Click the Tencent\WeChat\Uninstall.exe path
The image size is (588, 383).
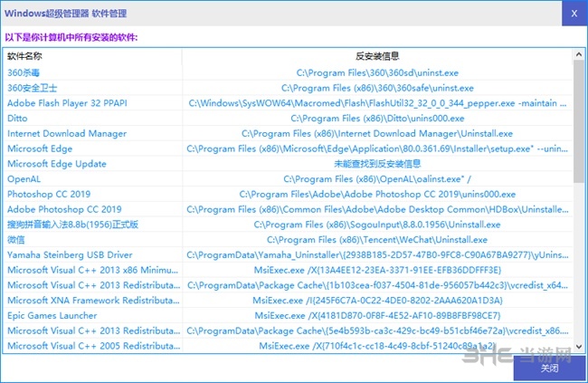[377, 240]
